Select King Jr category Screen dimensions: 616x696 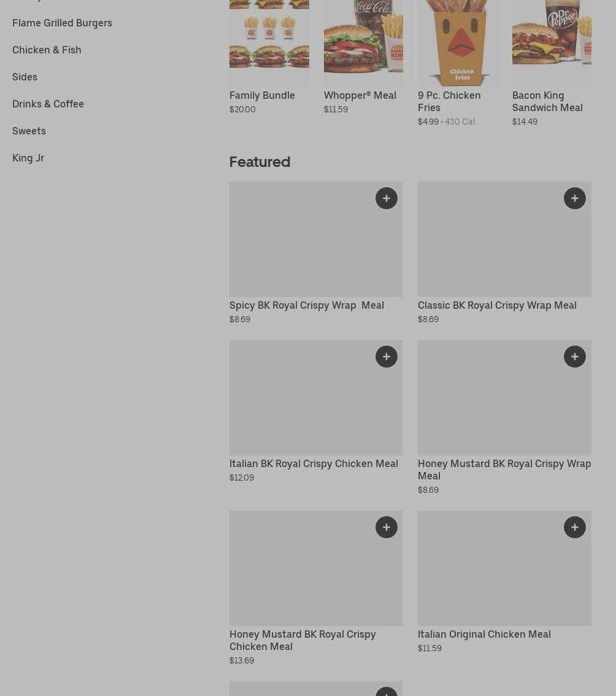coord(28,158)
